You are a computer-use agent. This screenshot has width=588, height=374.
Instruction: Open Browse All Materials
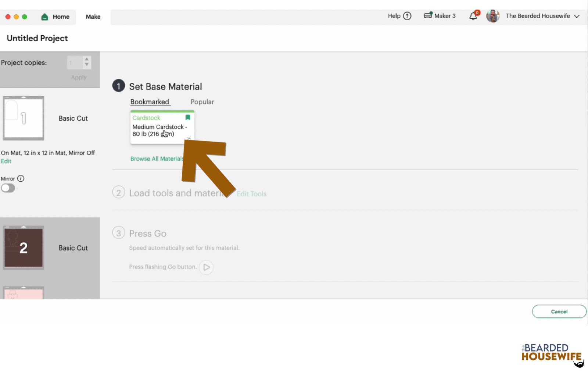tap(157, 158)
